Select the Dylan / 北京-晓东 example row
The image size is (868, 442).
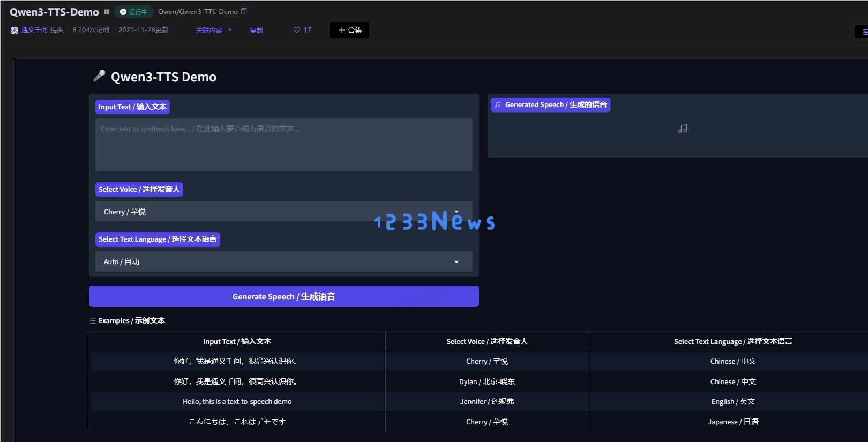[487, 381]
